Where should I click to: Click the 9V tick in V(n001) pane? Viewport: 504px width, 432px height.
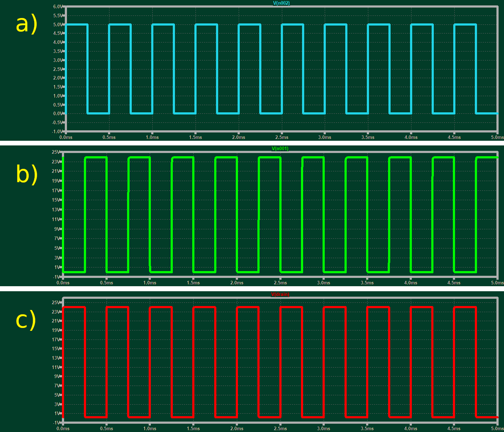pyautogui.click(x=58, y=229)
